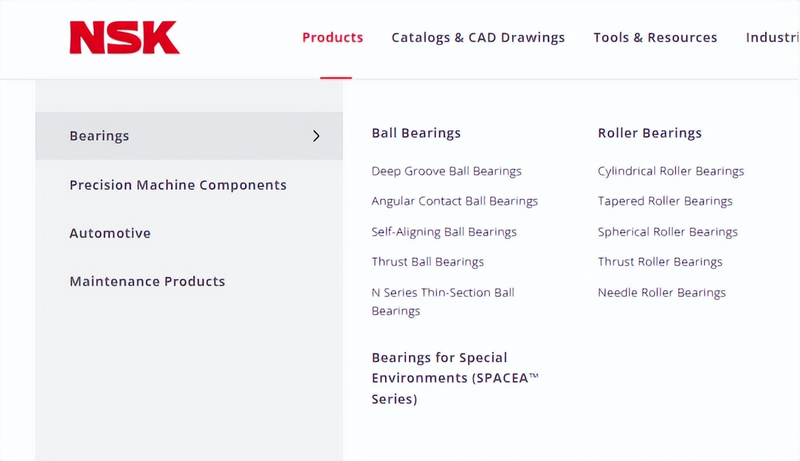Open Catalogs & CAD Drawings menu

pos(478,38)
